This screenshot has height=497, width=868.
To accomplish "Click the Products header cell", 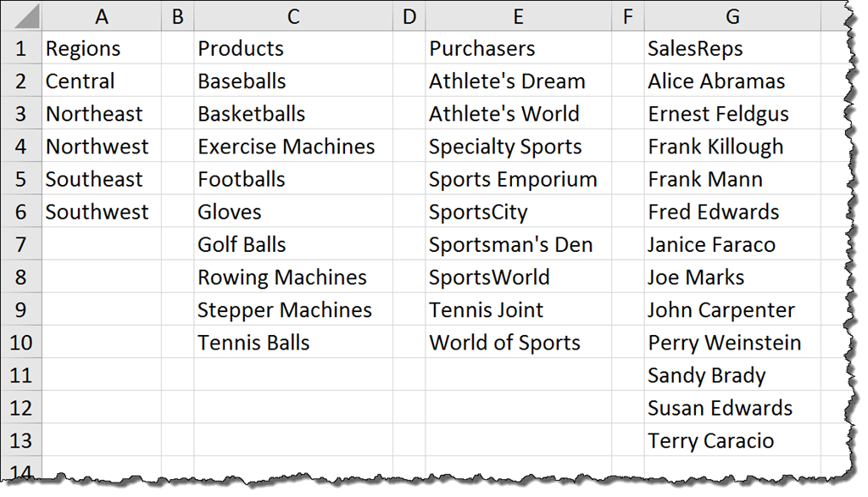I will pos(241,48).
